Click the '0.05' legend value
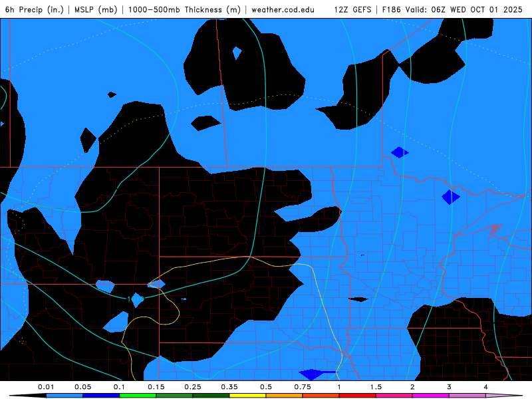The image size is (532, 399). (82, 387)
